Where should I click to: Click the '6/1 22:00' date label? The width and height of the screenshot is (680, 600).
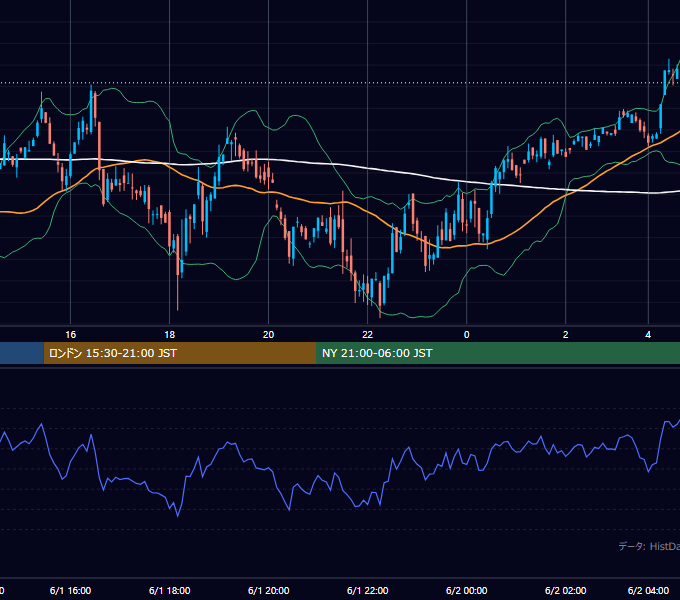367,590
